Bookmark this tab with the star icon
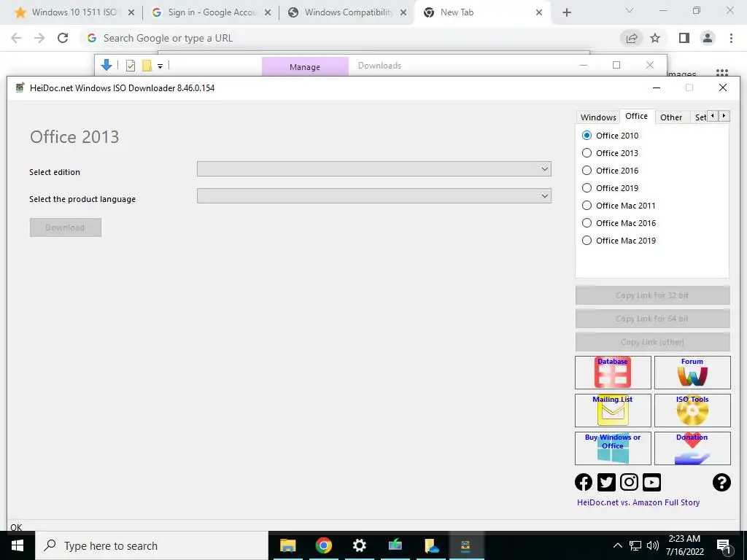This screenshot has width=747, height=560. click(655, 38)
